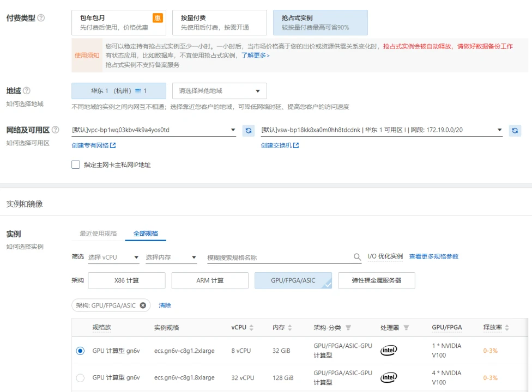Click the 8 vCPU cell
Viewport: 532px width, 392px height.
tap(241, 351)
